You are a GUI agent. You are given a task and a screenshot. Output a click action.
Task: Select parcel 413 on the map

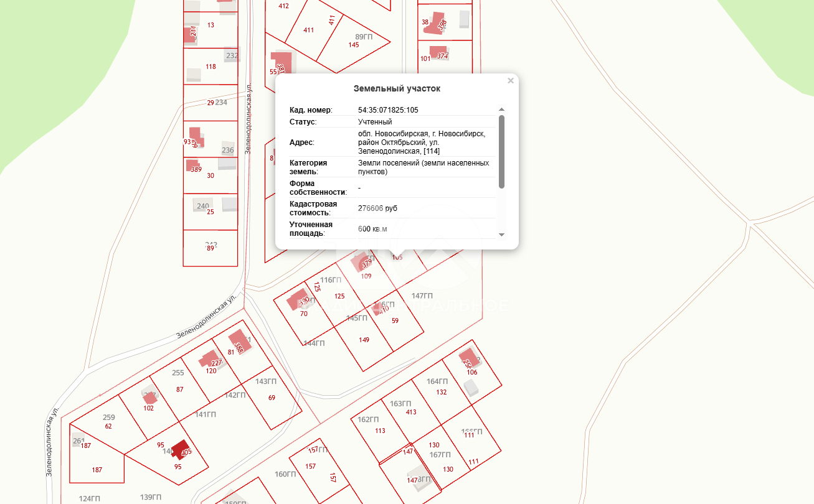point(411,412)
